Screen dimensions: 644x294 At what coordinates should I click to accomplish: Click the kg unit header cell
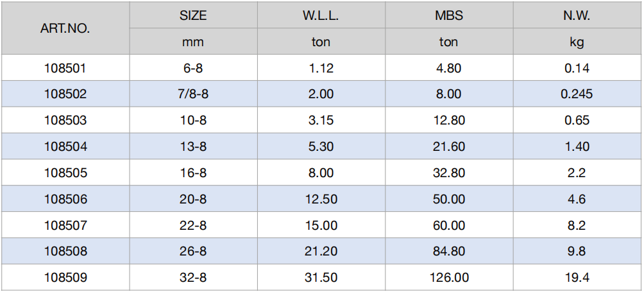click(577, 42)
